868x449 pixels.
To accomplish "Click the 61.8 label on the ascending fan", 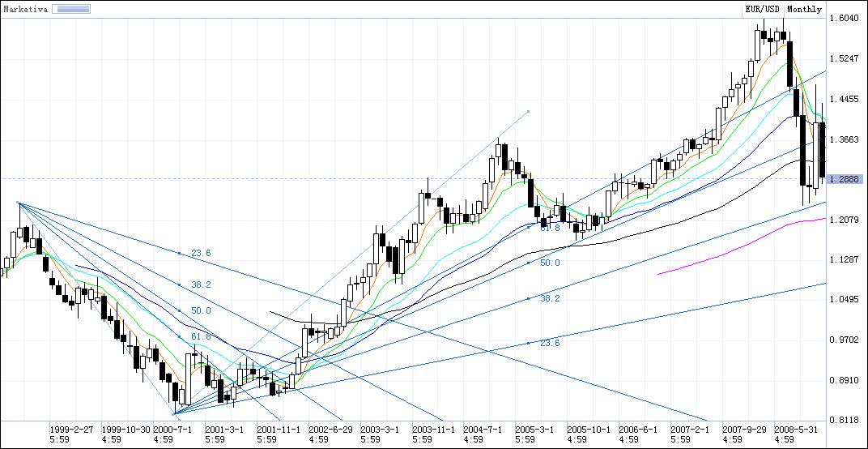I will (551, 227).
